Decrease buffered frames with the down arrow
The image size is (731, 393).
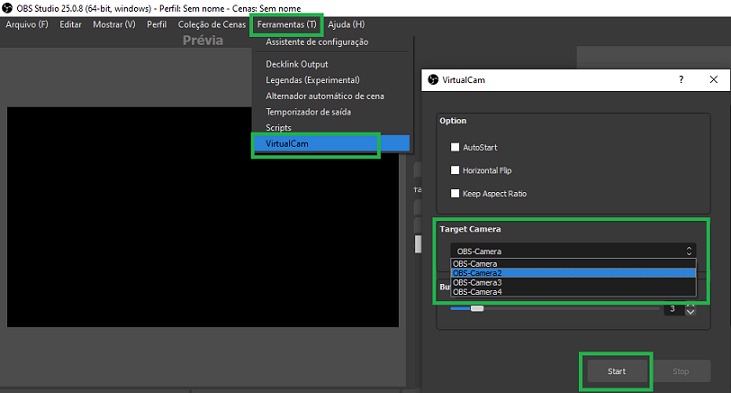coord(690,312)
